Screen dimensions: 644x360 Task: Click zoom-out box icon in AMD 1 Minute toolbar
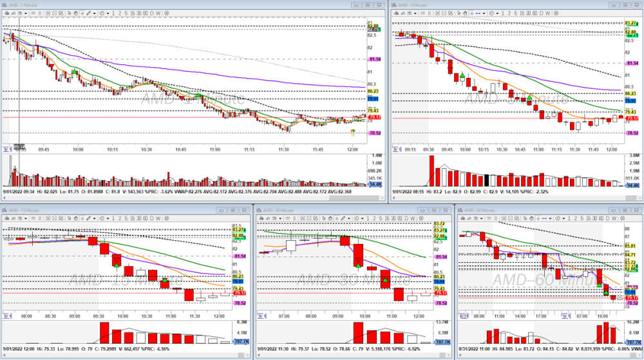coord(55,13)
